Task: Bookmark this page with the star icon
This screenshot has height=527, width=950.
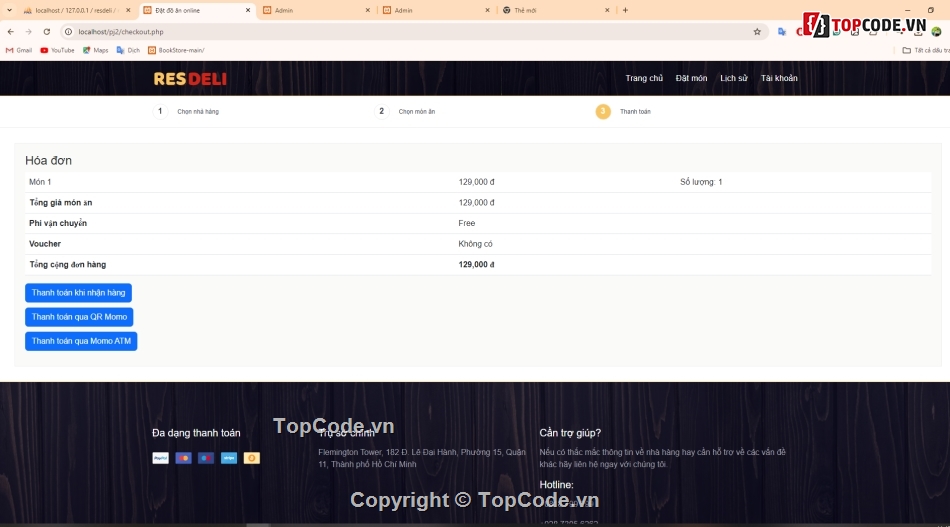Action: pyautogui.click(x=757, y=31)
